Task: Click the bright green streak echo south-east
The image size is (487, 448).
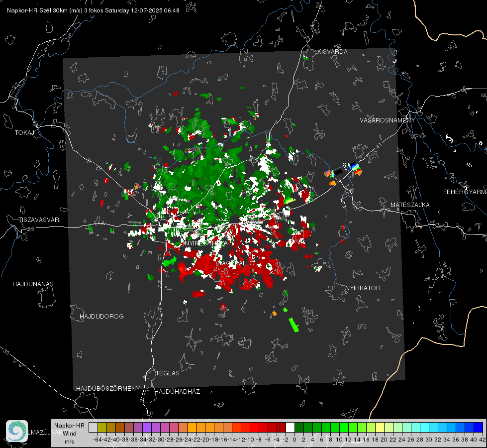Action: coord(294,325)
